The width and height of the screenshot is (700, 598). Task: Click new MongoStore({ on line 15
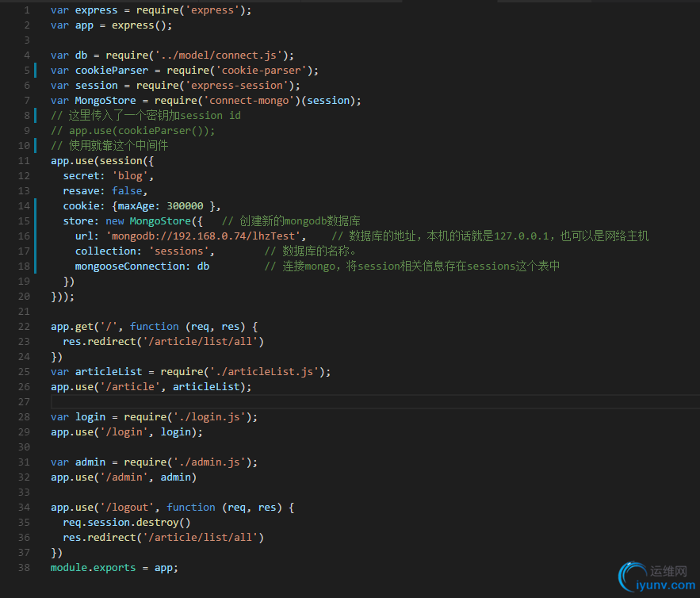pos(154,221)
